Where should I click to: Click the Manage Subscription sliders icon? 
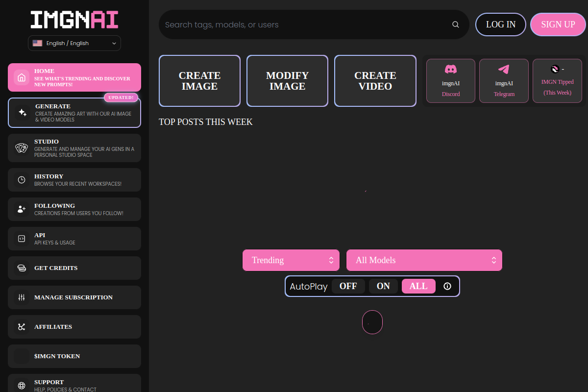point(22,297)
